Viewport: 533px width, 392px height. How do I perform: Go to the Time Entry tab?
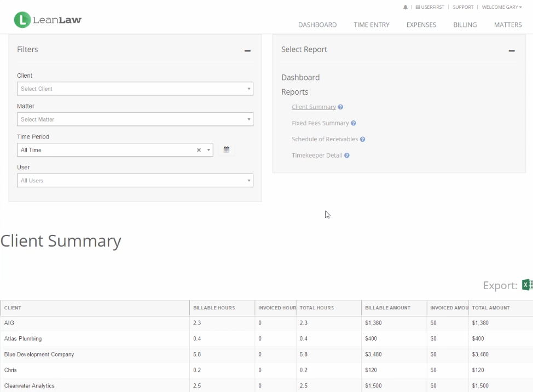[372, 25]
